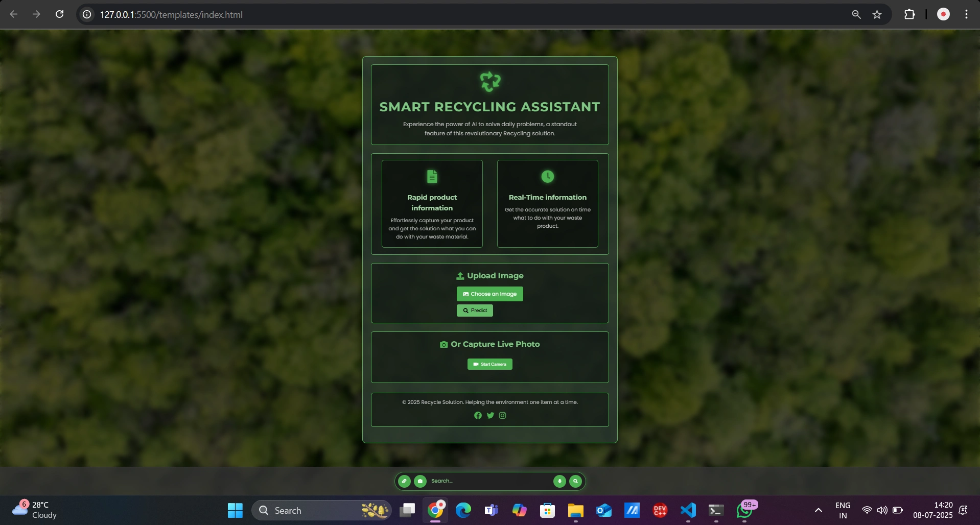This screenshot has width=980, height=525.
Task: Open WhatsApp from the taskbar
Action: (x=744, y=510)
